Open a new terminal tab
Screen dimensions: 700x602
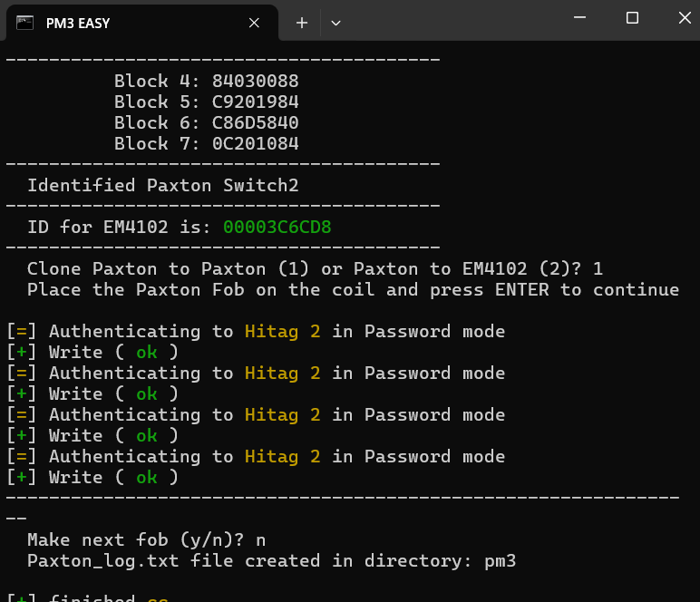302,23
